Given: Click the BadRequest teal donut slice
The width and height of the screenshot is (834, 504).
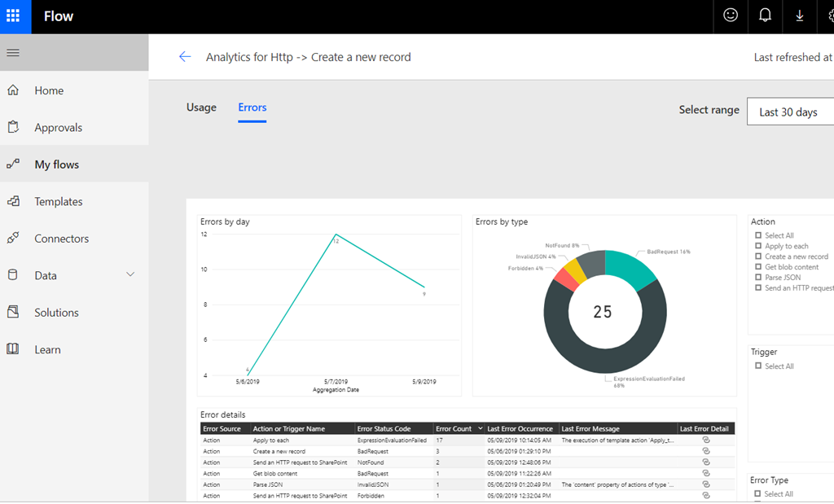Looking at the screenshot, I should [x=630, y=269].
